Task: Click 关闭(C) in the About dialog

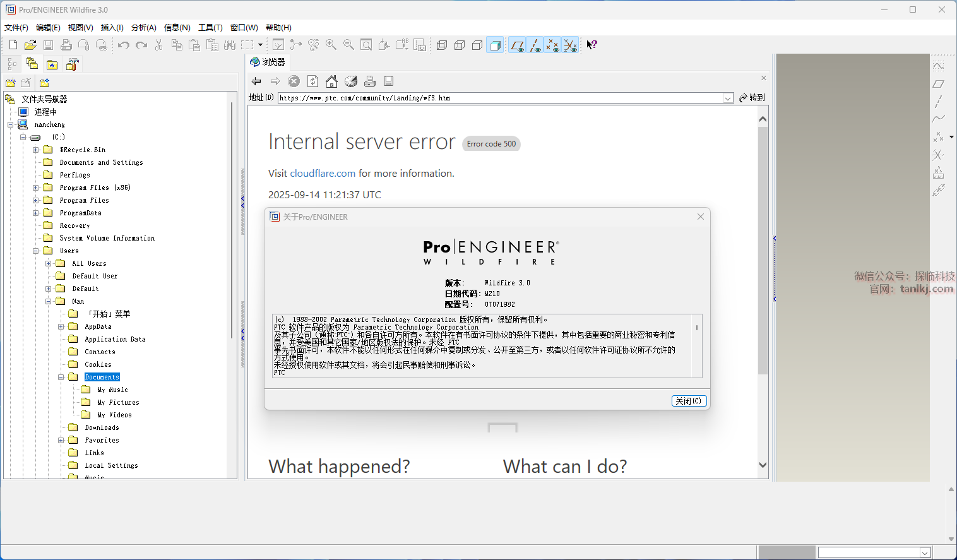Action: pyautogui.click(x=689, y=401)
